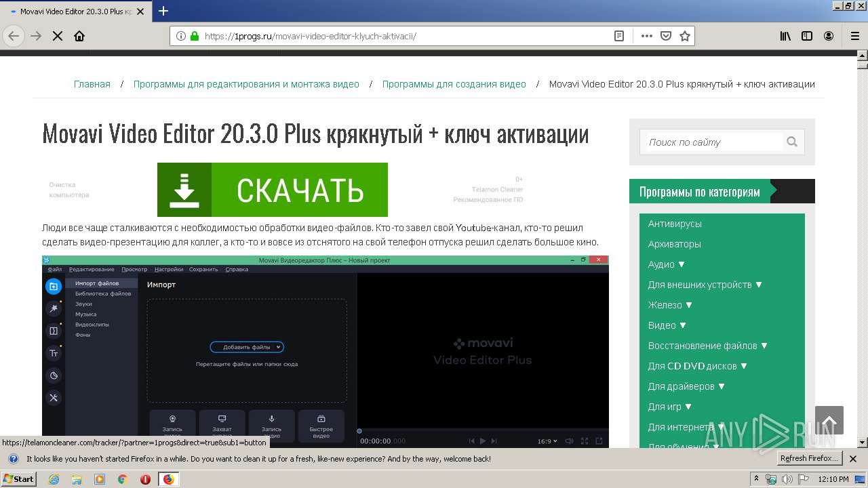The image size is (868, 488).
Task: Expand the Для игр category
Action: click(670, 407)
